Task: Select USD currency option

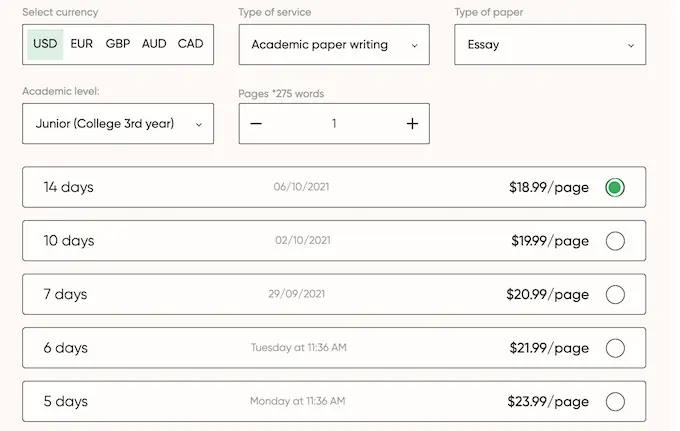Action: (45, 44)
